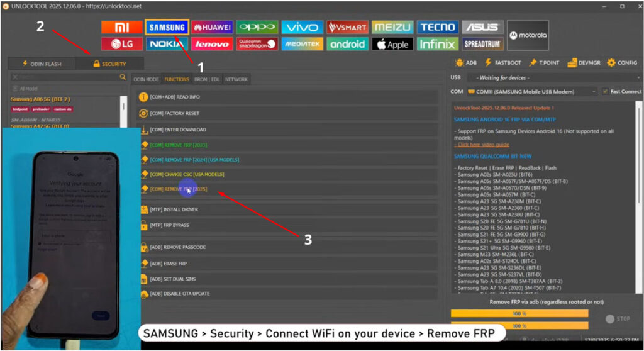Viewport: 644px width, 351px height.
Task: Open the BROM | EDL tab
Action: 207,79
